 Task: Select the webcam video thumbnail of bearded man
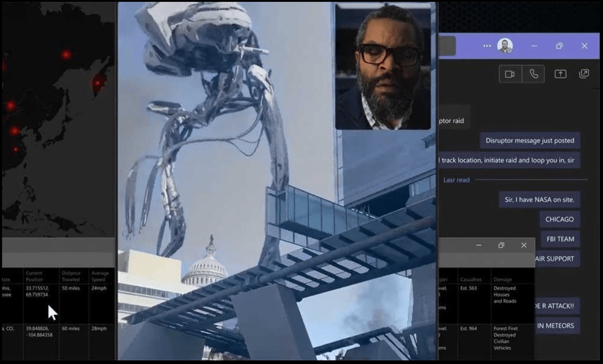[x=383, y=67]
